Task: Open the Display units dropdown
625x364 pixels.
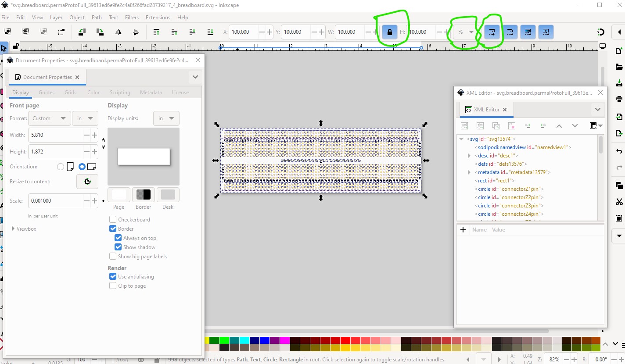Action: click(166, 118)
